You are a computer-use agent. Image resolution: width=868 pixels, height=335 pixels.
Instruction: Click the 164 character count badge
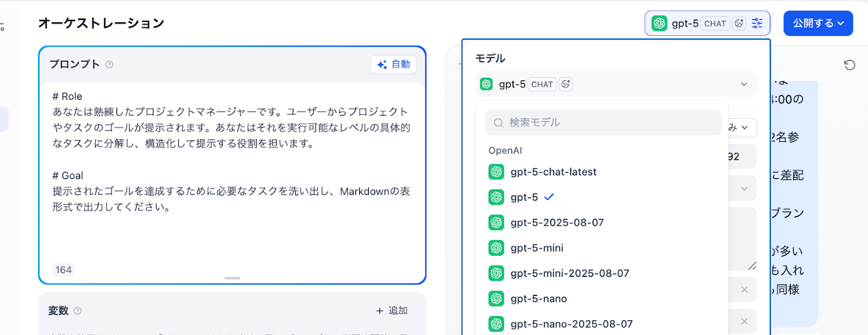pos(63,270)
